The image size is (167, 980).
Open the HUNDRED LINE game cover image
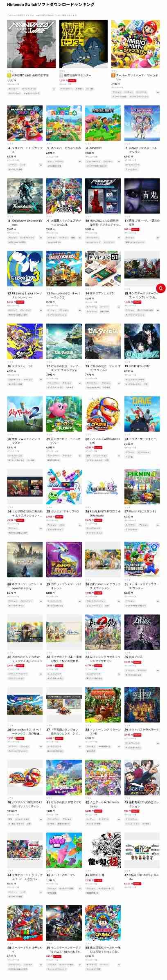(31, 44)
